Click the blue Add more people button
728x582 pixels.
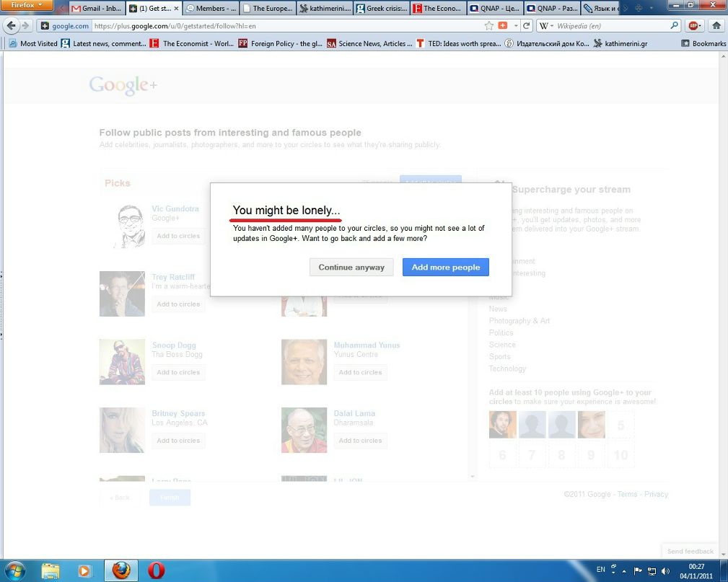(446, 268)
